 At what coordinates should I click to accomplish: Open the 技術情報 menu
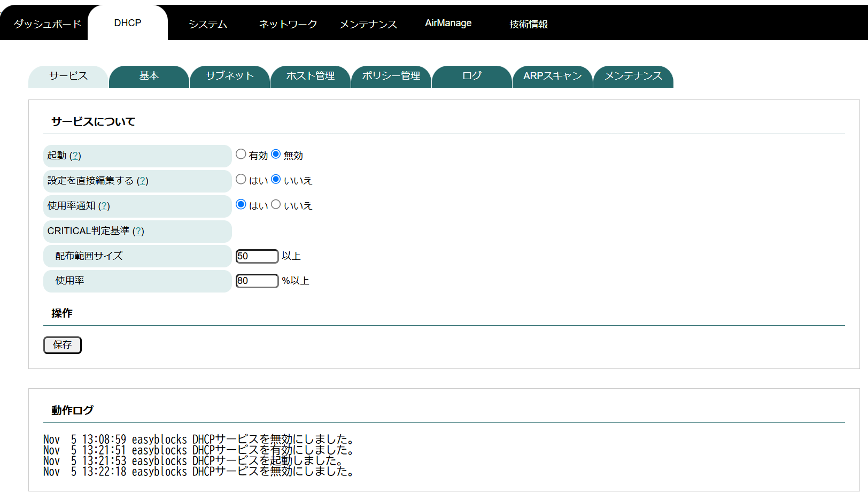point(529,24)
